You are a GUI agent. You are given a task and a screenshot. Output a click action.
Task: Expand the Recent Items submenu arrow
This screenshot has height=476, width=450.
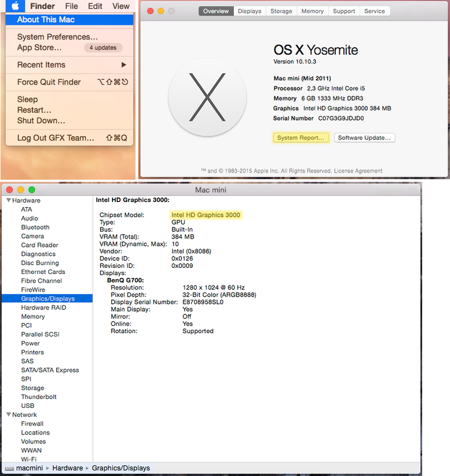(x=124, y=65)
